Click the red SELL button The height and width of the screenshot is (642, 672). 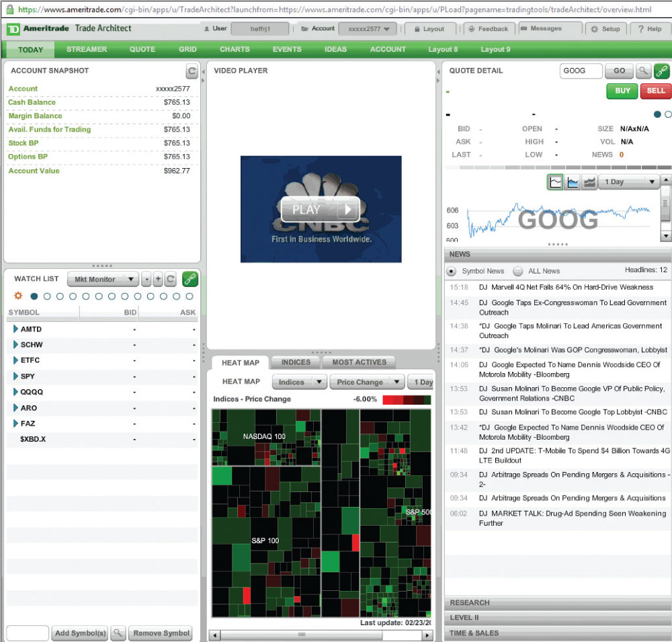point(656,91)
